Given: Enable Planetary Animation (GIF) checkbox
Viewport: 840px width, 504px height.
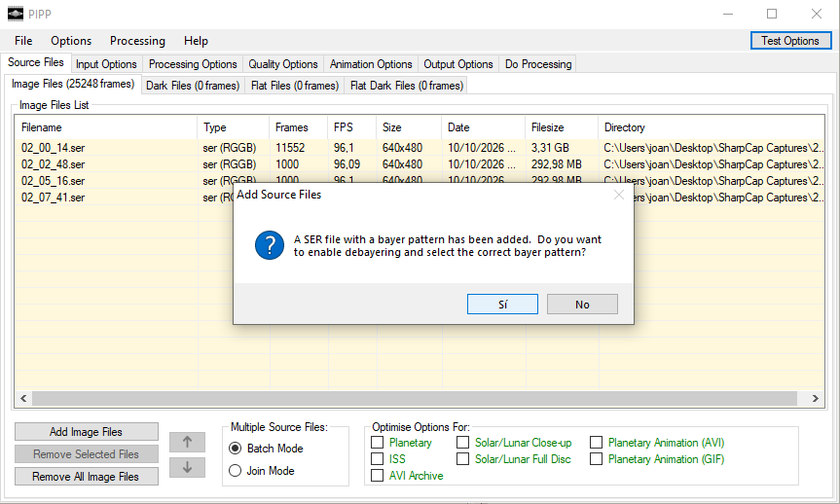Looking at the screenshot, I should pyautogui.click(x=597, y=459).
